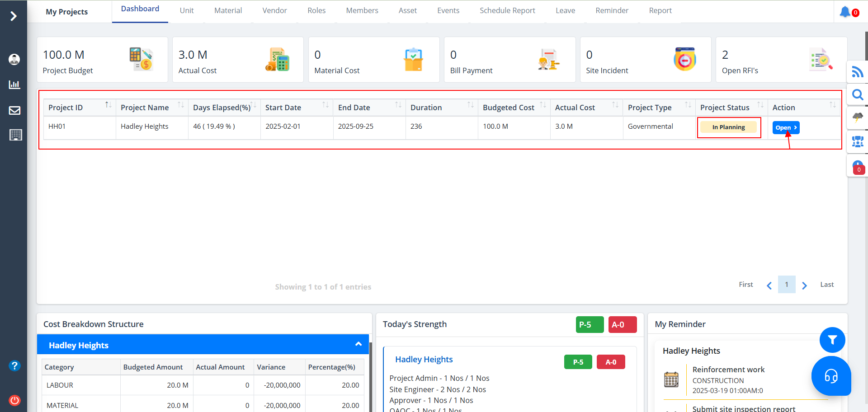Switch to the Schedule Report tab
This screenshot has width=868, height=412.
pyautogui.click(x=507, y=10)
